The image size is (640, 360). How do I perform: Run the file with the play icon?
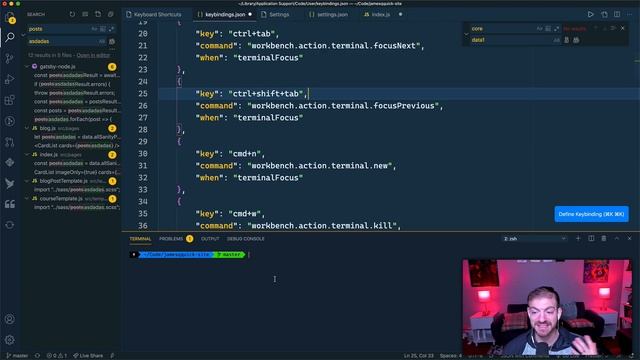coord(590,14)
